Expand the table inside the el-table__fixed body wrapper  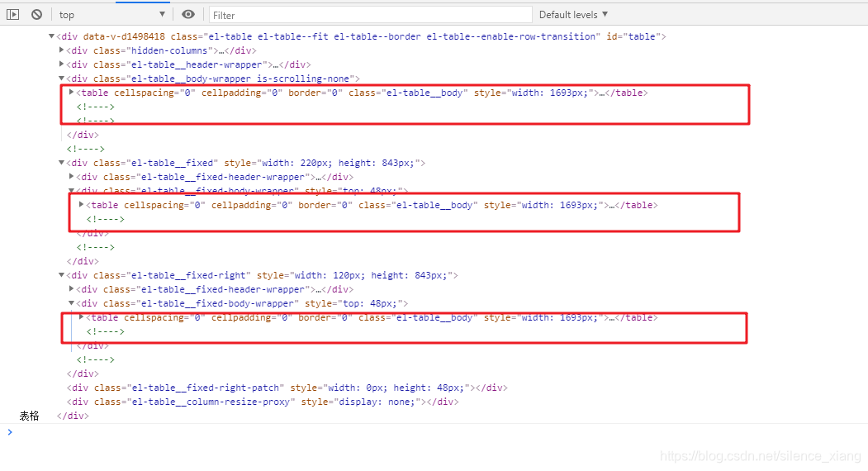coord(82,204)
